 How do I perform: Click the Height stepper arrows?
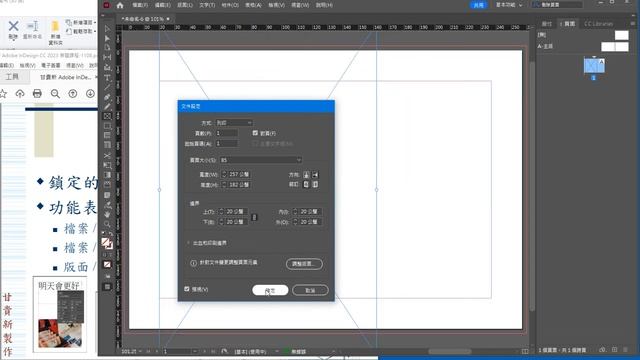(224, 184)
